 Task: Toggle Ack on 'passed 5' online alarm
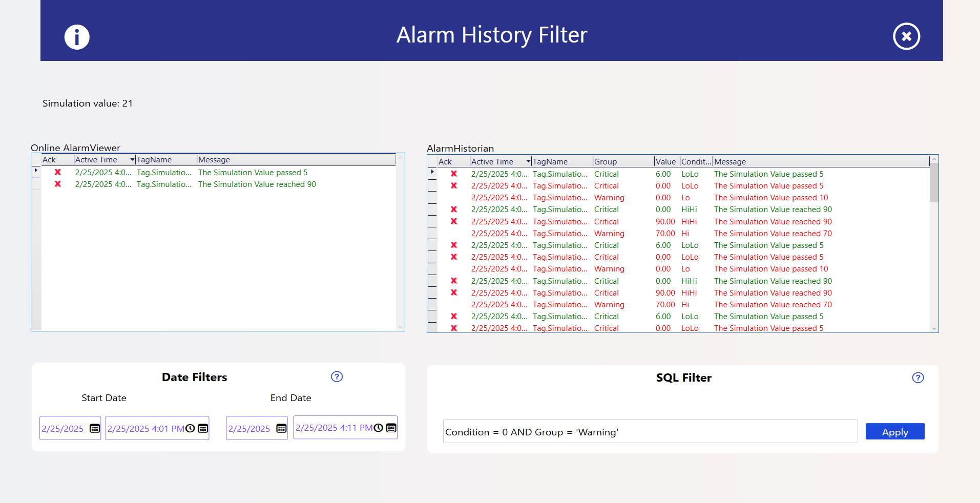pyautogui.click(x=58, y=173)
